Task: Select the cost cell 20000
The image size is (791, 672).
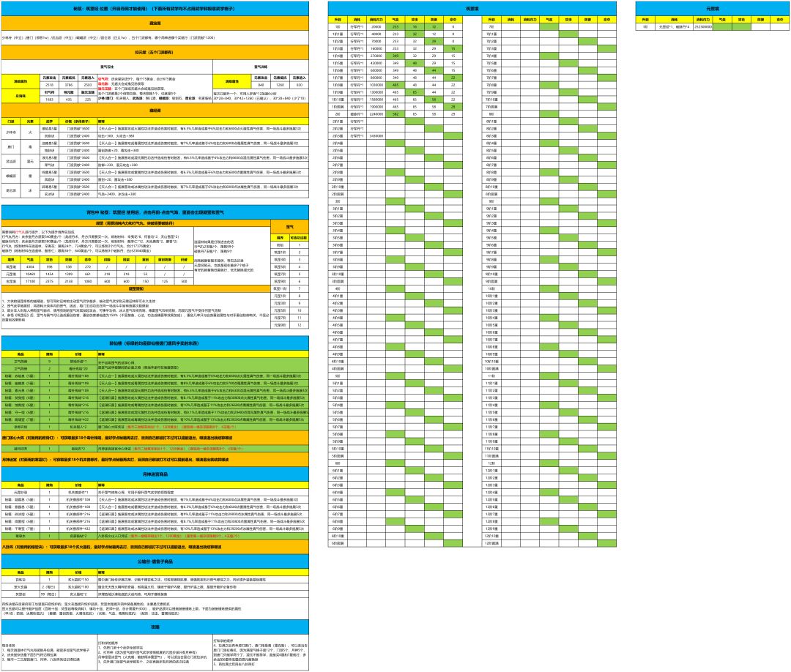Action: (x=376, y=26)
